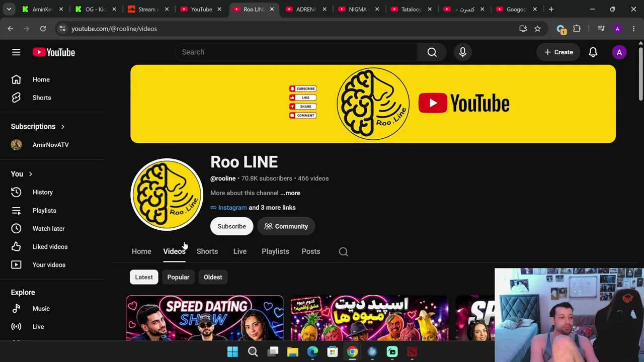
Task: Switch to the Stream browser tab
Action: pyautogui.click(x=148, y=9)
